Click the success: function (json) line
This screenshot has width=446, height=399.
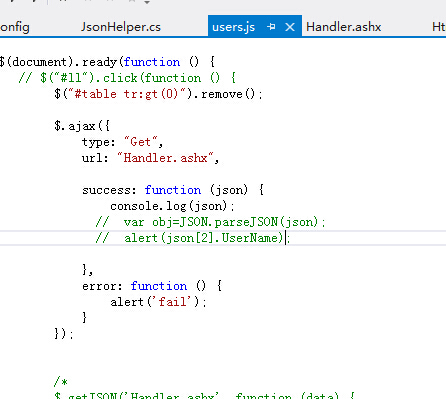click(173, 190)
